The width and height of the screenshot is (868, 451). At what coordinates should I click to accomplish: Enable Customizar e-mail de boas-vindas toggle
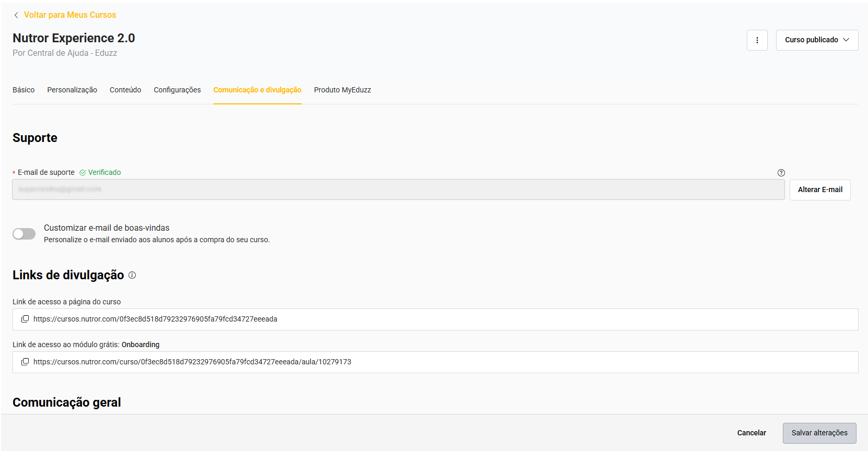point(24,234)
